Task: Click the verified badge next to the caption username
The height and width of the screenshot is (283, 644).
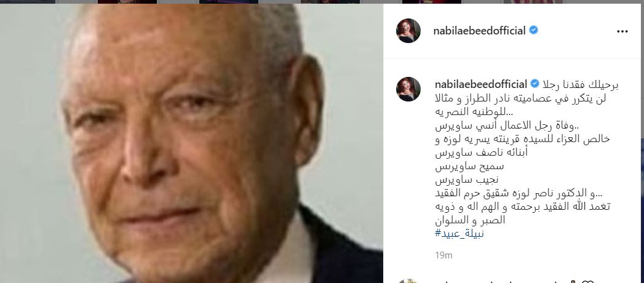Action: coord(535,84)
